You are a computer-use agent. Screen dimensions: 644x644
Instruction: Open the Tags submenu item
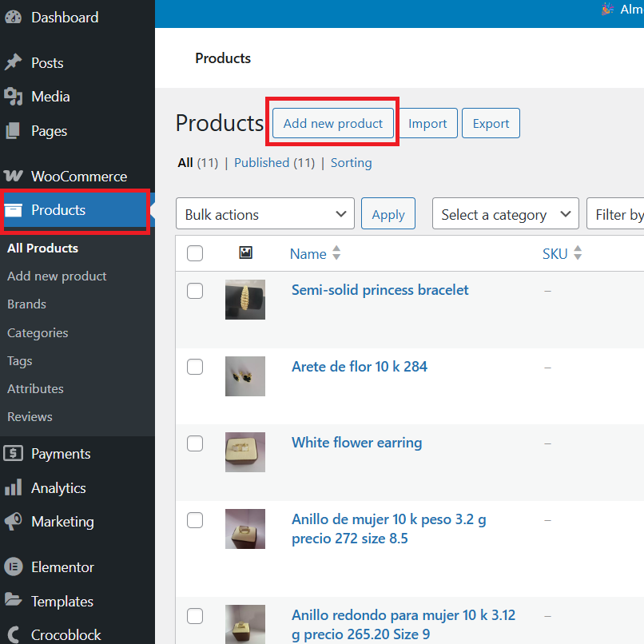(x=20, y=361)
